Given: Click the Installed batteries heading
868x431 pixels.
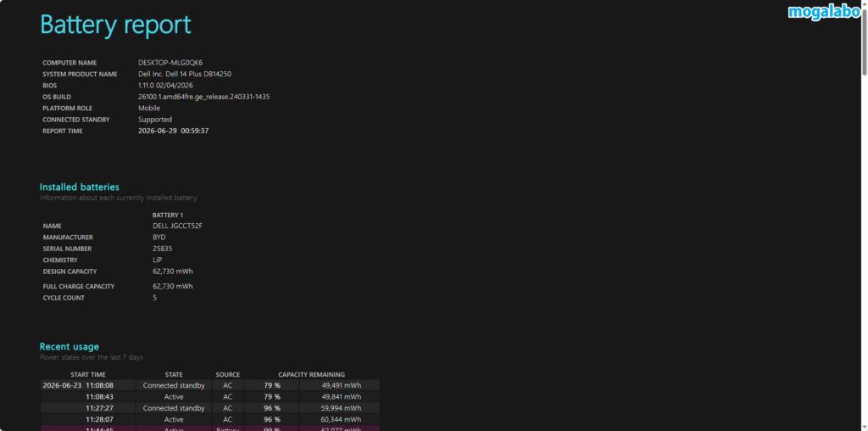Looking at the screenshot, I should pos(79,188).
